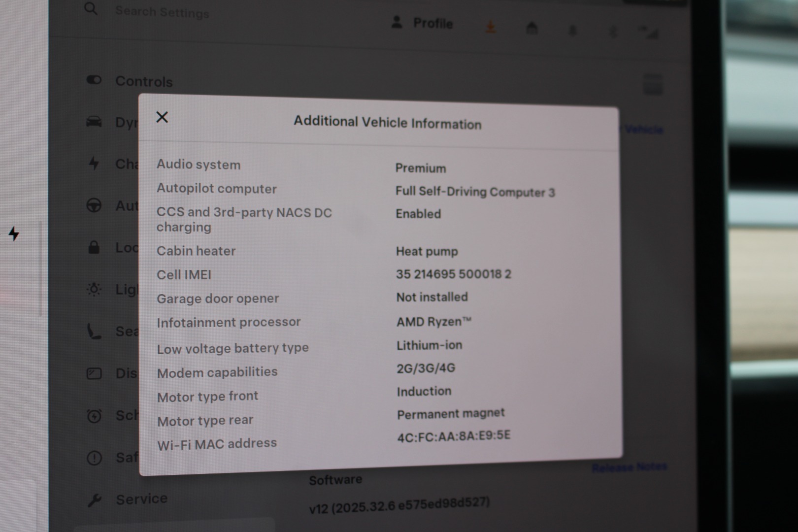Open Locks via the padlock icon
The width and height of the screenshot is (798, 532).
click(94, 247)
